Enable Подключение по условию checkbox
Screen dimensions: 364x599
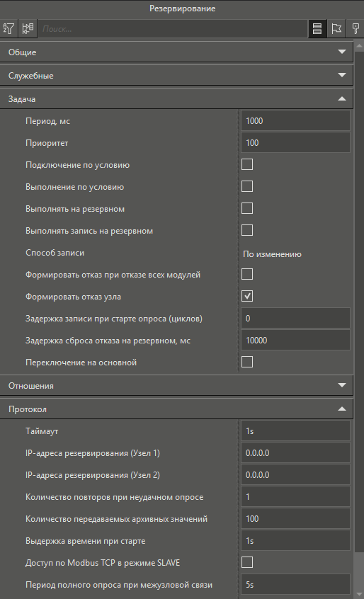(247, 165)
